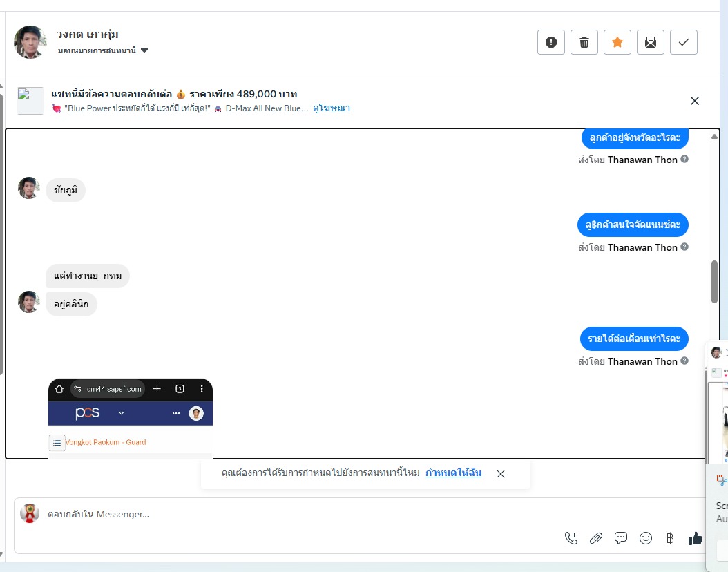Send a thumbs-up like
This screenshot has width=728, height=572.
[x=695, y=538]
